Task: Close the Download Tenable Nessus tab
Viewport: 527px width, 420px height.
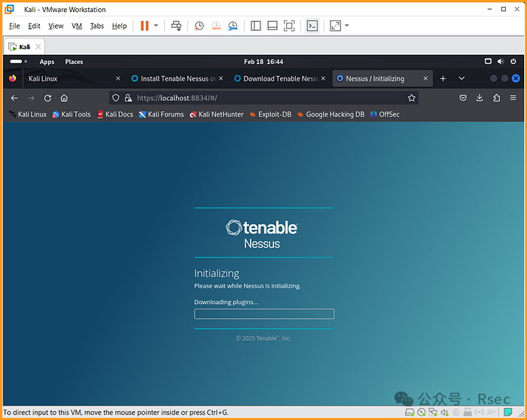Action: tap(323, 78)
